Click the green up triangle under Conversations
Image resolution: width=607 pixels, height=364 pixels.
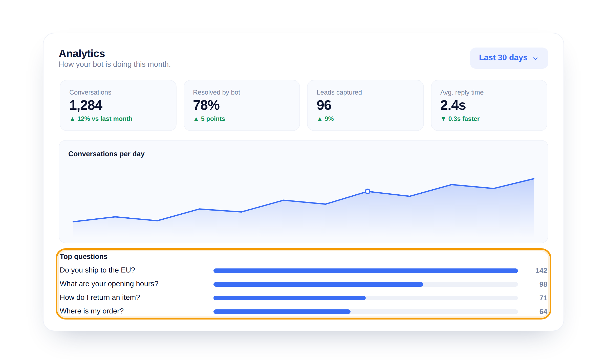tap(72, 119)
